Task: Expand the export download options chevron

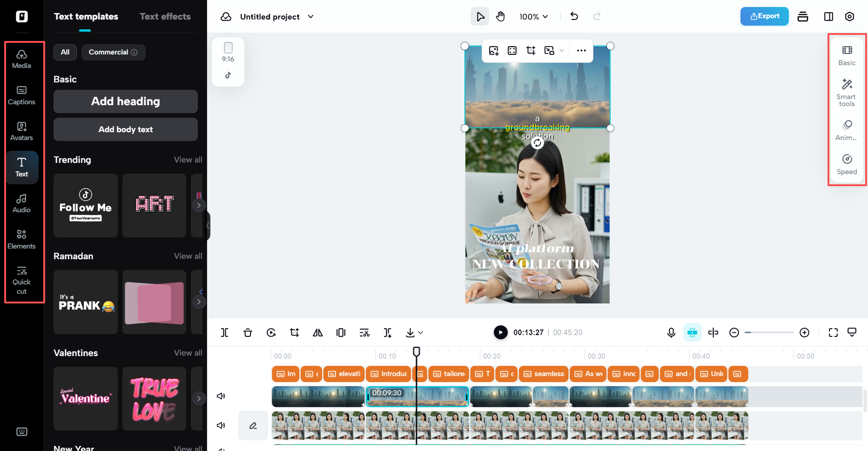Action: tap(422, 332)
